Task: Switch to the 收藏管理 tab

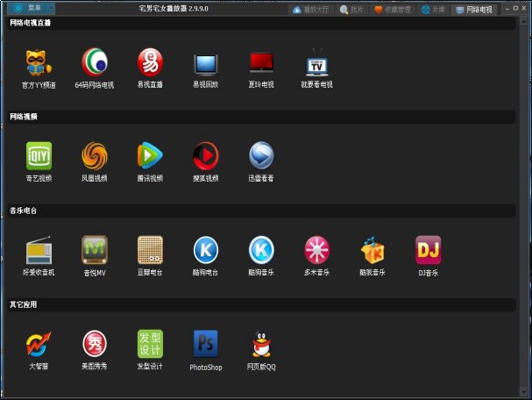Action: click(393, 10)
